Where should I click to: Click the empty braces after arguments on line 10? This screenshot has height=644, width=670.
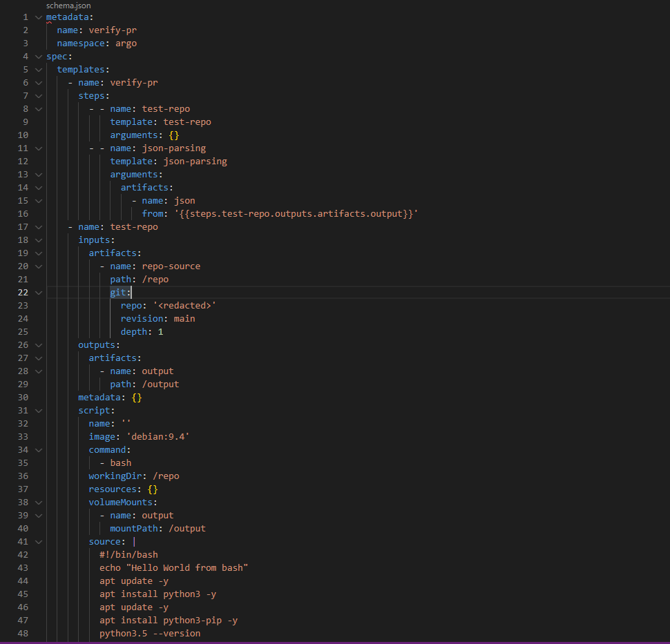coord(174,135)
